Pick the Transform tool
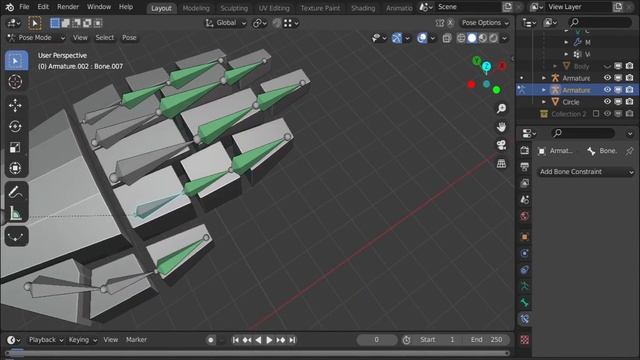The height and width of the screenshot is (360, 640). 16,168
